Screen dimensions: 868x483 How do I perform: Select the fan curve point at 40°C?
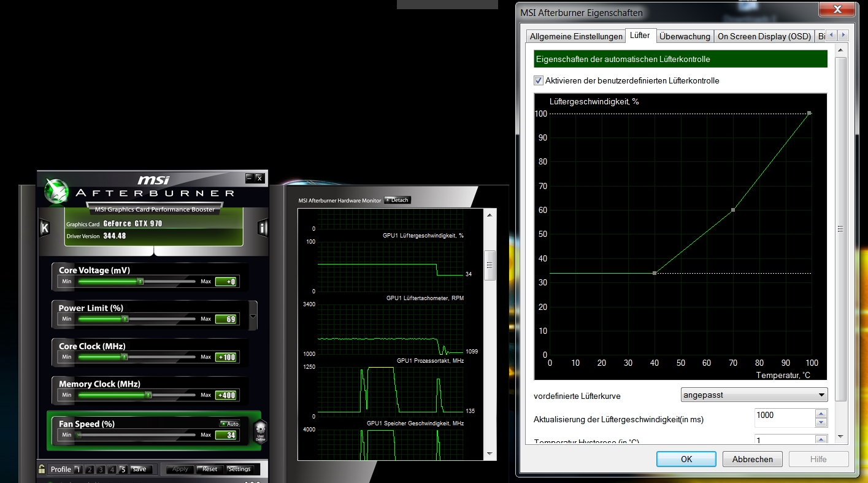tap(655, 272)
